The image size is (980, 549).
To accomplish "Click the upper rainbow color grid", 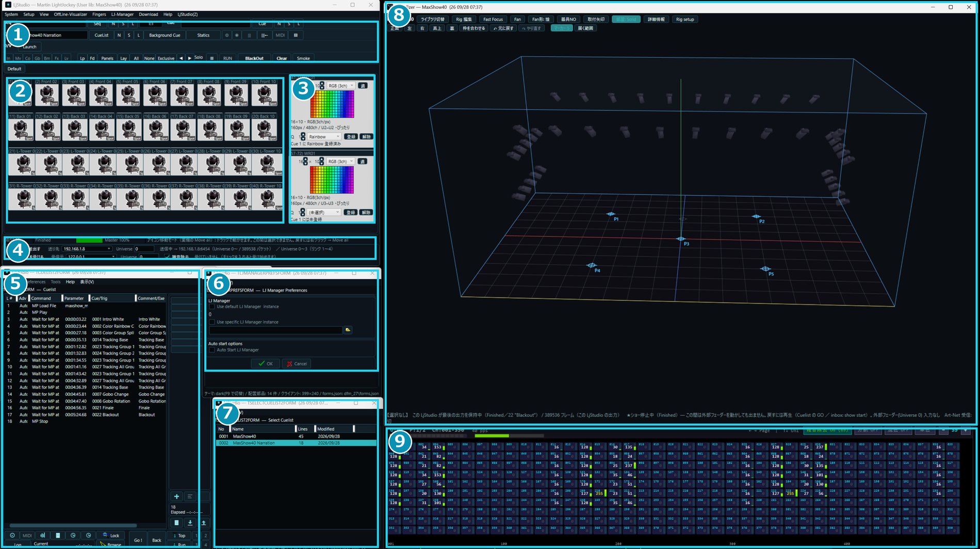I will pos(332,104).
